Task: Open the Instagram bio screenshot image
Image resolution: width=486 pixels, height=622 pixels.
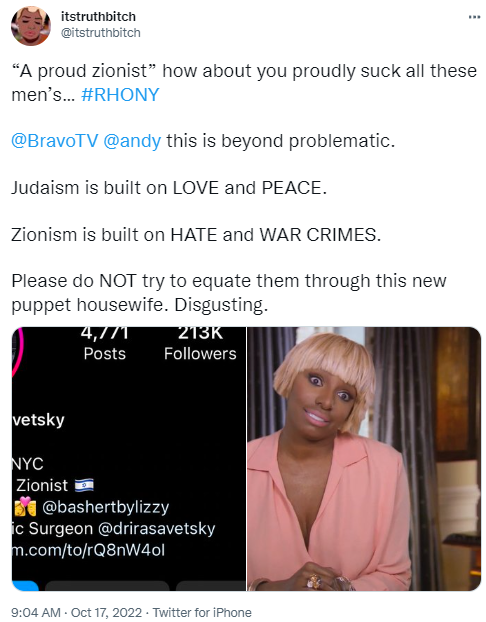Action: tap(129, 459)
